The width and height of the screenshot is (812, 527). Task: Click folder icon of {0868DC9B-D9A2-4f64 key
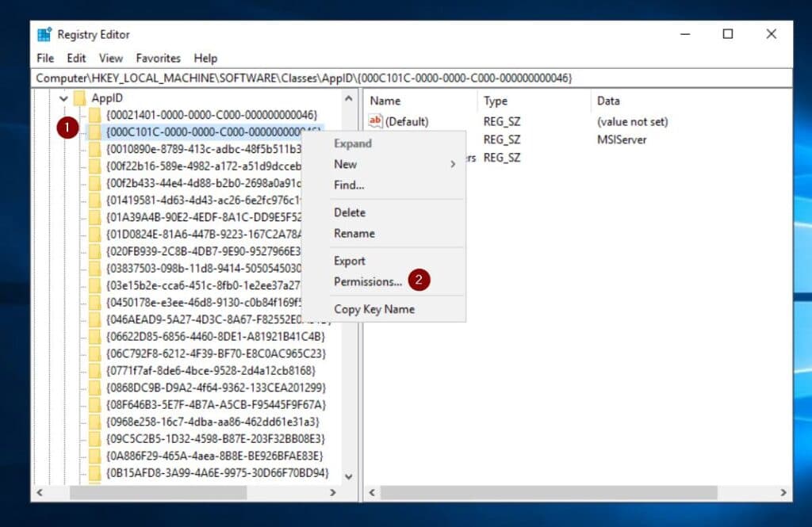click(x=95, y=388)
